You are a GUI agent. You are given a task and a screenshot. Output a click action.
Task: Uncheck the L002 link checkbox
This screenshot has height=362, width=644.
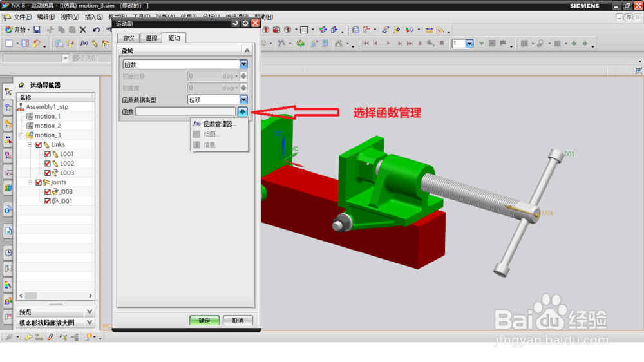click(x=48, y=164)
